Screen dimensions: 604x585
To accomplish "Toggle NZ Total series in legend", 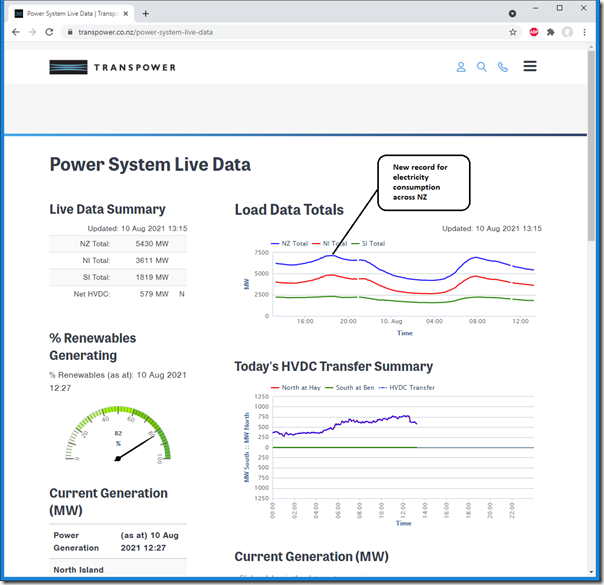I will click(289, 243).
